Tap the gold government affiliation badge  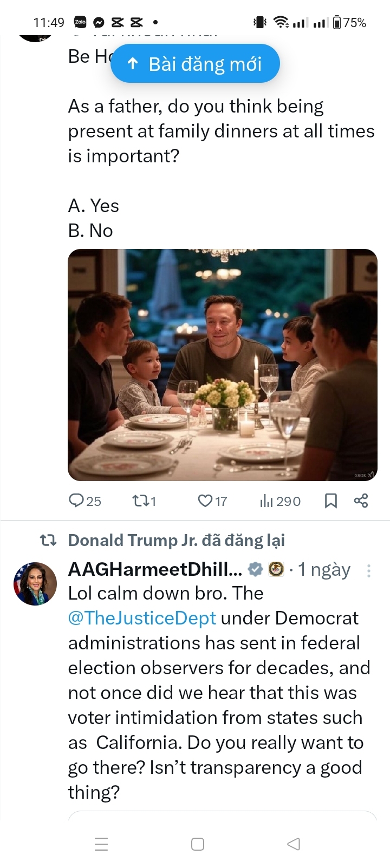276,569
